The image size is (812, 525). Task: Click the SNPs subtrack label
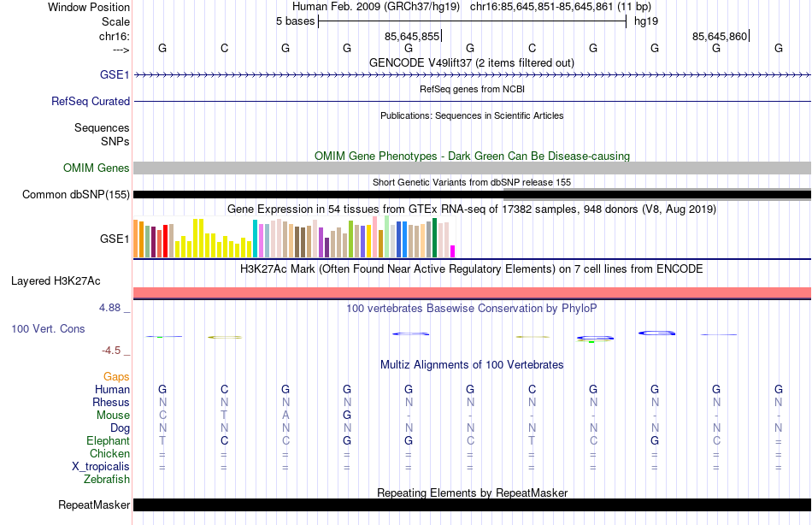[115, 141]
